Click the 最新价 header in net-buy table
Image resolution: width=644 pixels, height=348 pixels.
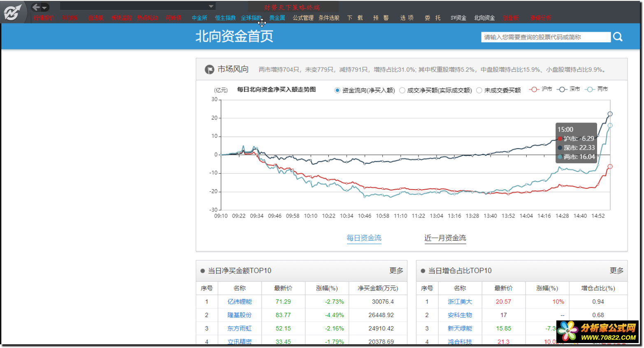(283, 288)
